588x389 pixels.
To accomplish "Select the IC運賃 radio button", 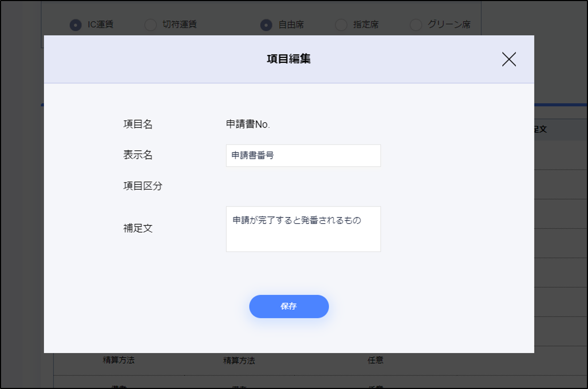I will [76, 25].
